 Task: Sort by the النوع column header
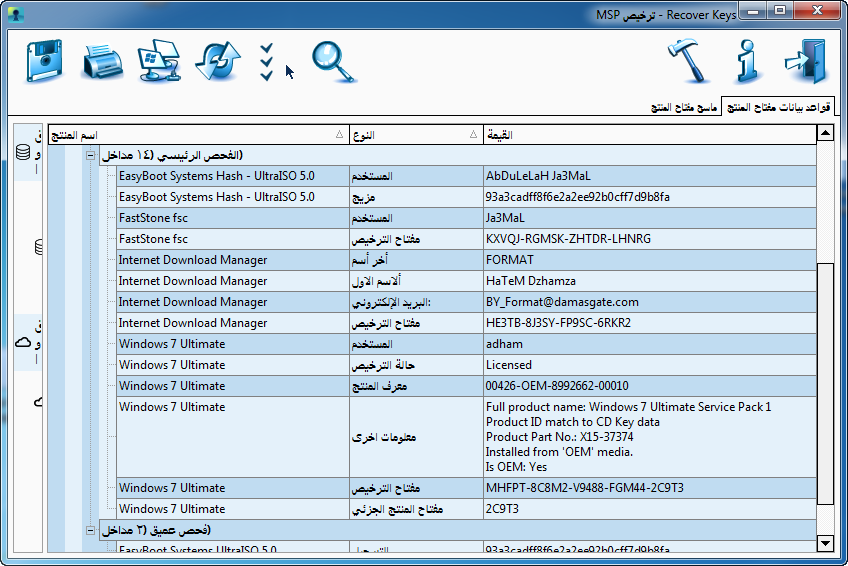(x=416, y=135)
